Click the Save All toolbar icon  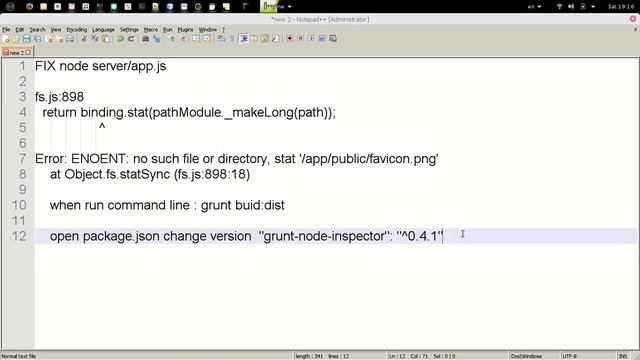pyautogui.click(x=38, y=39)
